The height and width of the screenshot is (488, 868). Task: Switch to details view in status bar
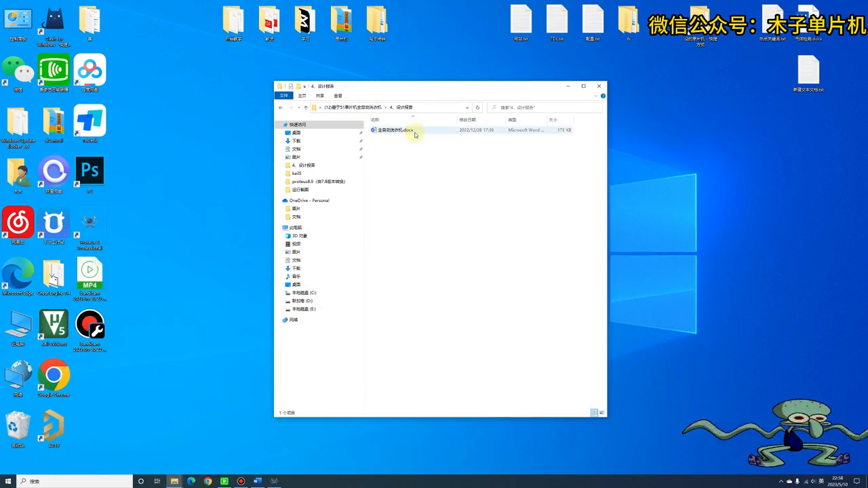point(594,413)
